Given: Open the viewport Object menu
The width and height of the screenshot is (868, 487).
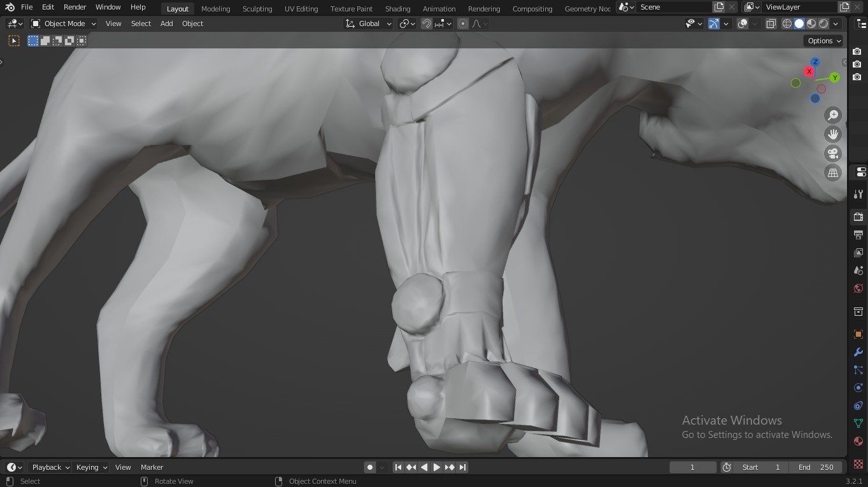Looking at the screenshot, I should 192,24.
